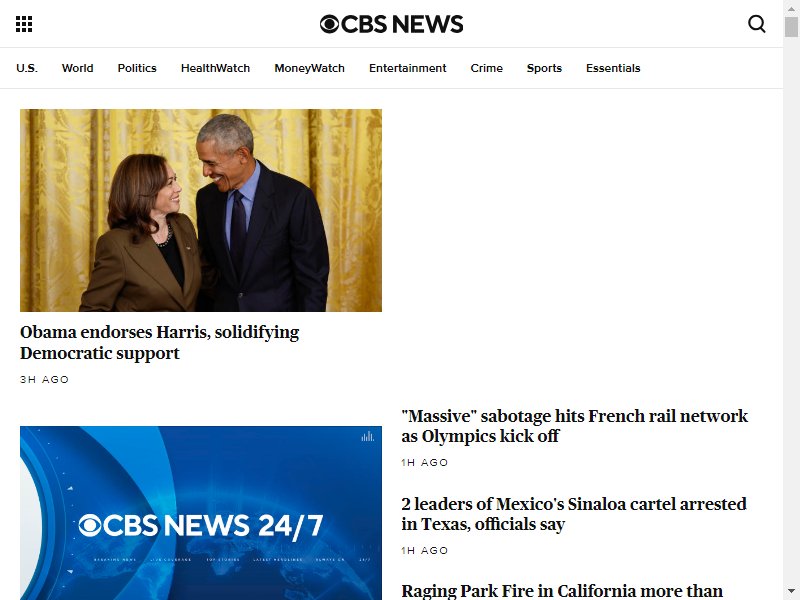The height and width of the screenshot is (600, 800).
Task: Click the '1H AGO' timestamp under the Sinaloa cartel story
Action: 424,551
